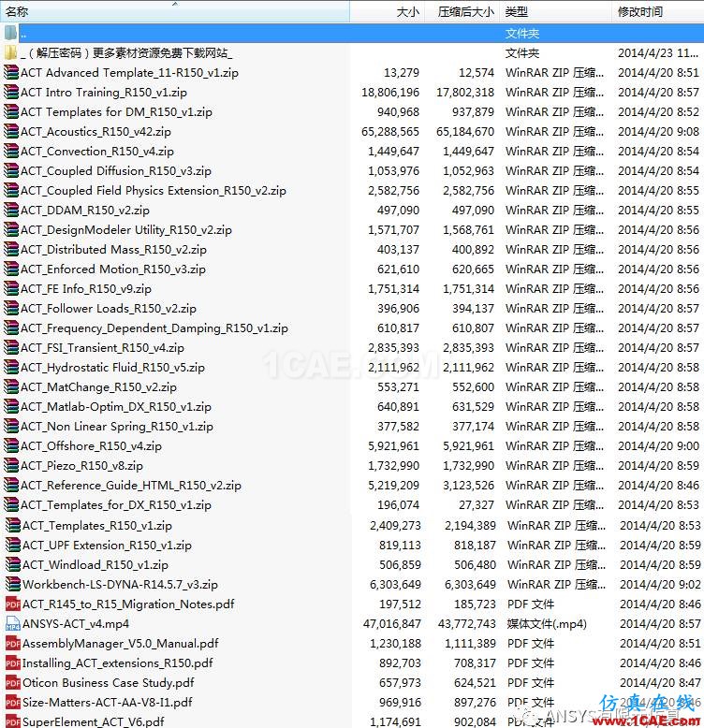Click compressed size 27,327 for ACT_Templates_for_DX
The height and width of the screenshot is (728, 704).
(473, 504)
